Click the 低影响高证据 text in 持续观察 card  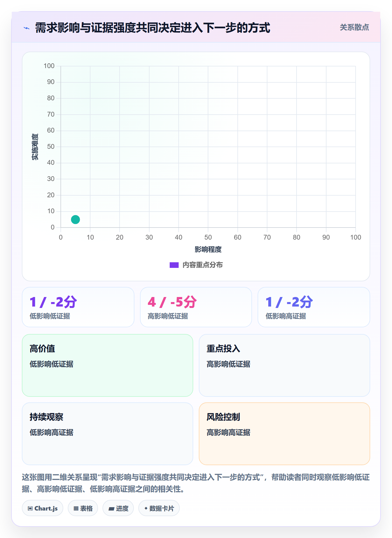coord(52,433)
